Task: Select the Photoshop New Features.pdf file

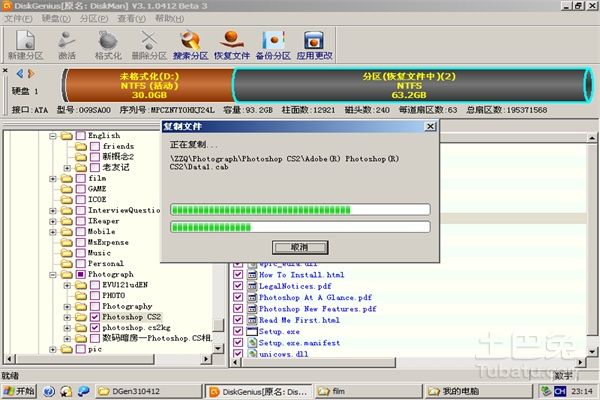Action: point(317,309)
